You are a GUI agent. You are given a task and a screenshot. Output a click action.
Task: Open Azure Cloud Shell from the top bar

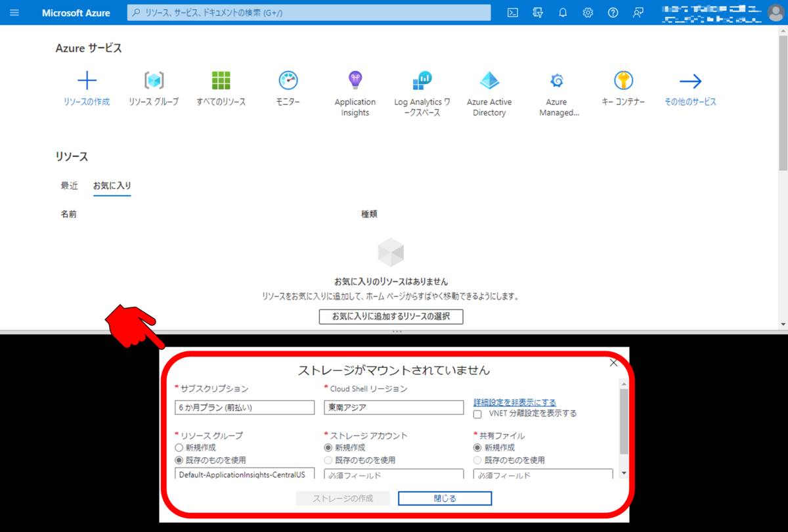(x=512, y=12)
